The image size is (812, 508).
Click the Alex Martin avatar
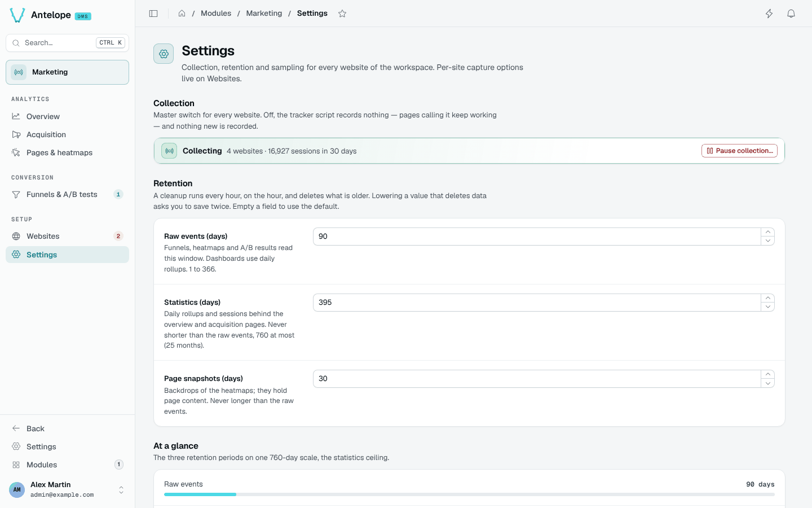(x=17, y=490)
